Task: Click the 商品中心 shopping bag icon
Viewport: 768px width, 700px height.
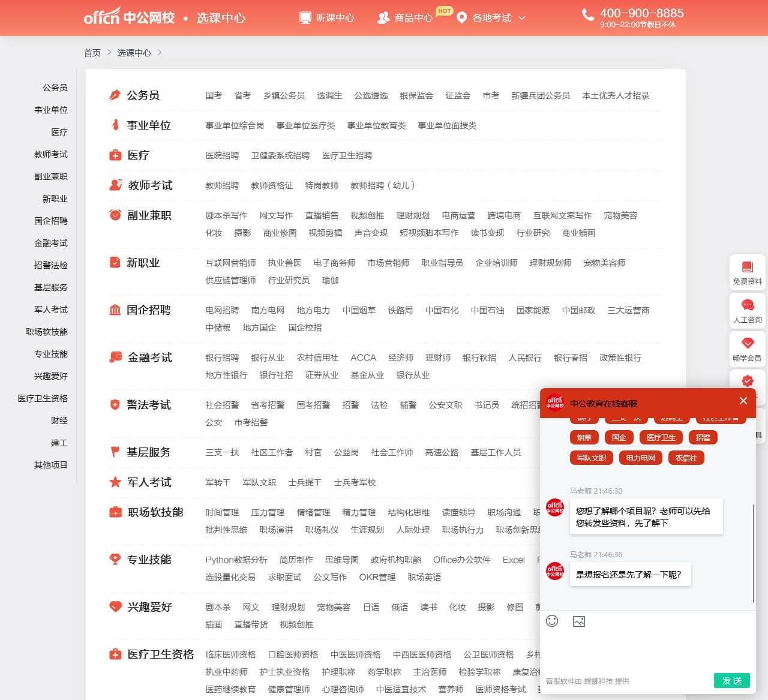Action: point(383,17)
